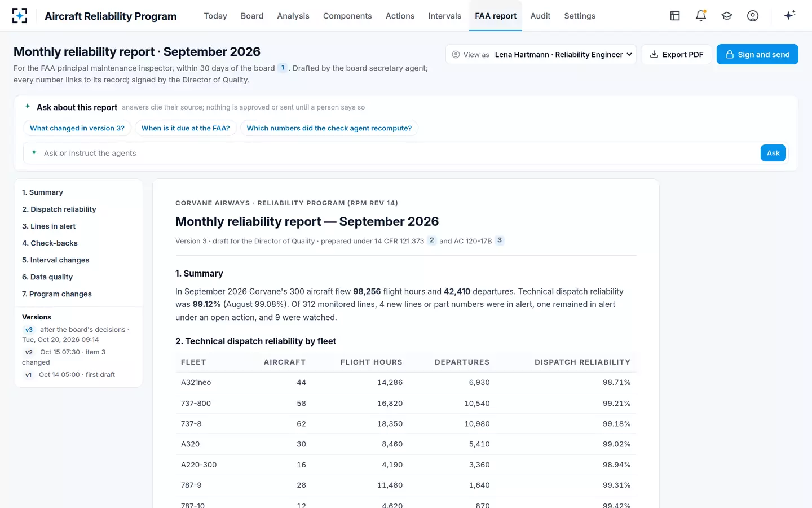This screenshot has width=812, height=508.
Task: Select version v2 badge
Action: click(x=29, y=352)
